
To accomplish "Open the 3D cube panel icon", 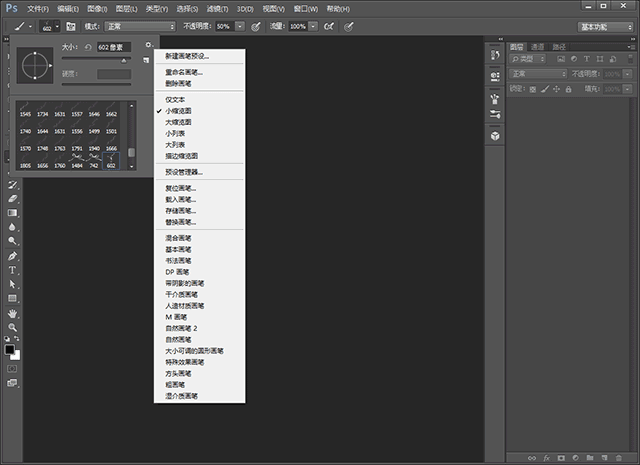I will [x=494, y=133].
